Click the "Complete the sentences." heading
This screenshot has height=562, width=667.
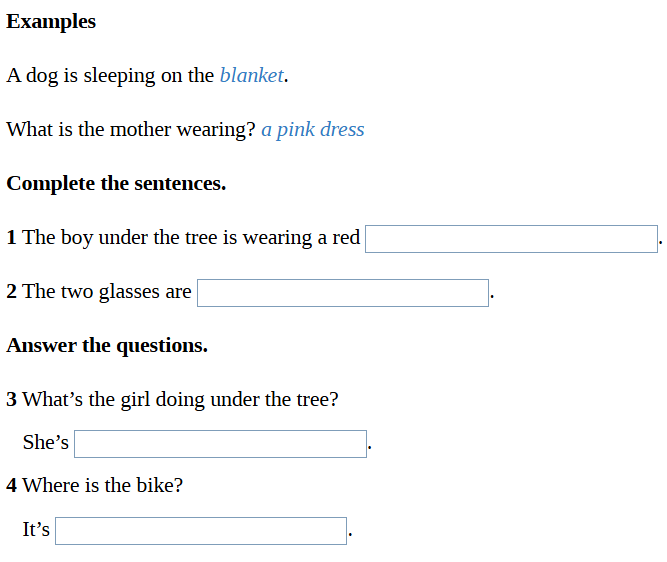pos(116,184)
